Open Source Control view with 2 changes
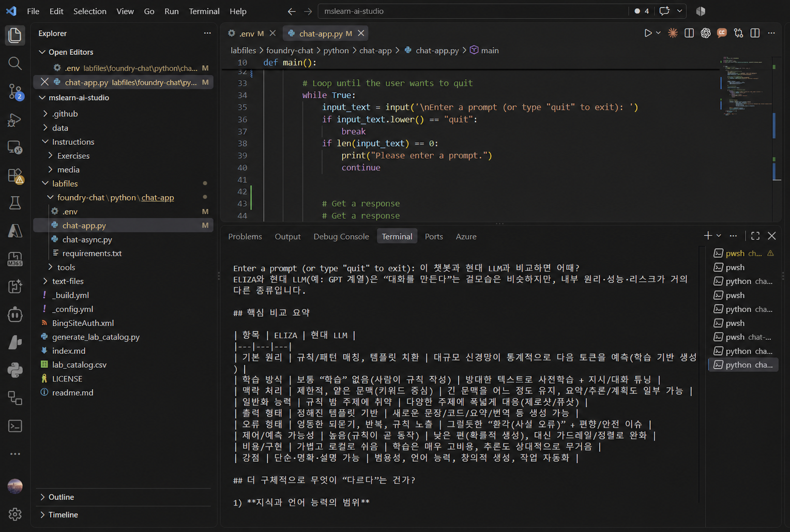The image size is (790, 532). (x=15, y=92)
